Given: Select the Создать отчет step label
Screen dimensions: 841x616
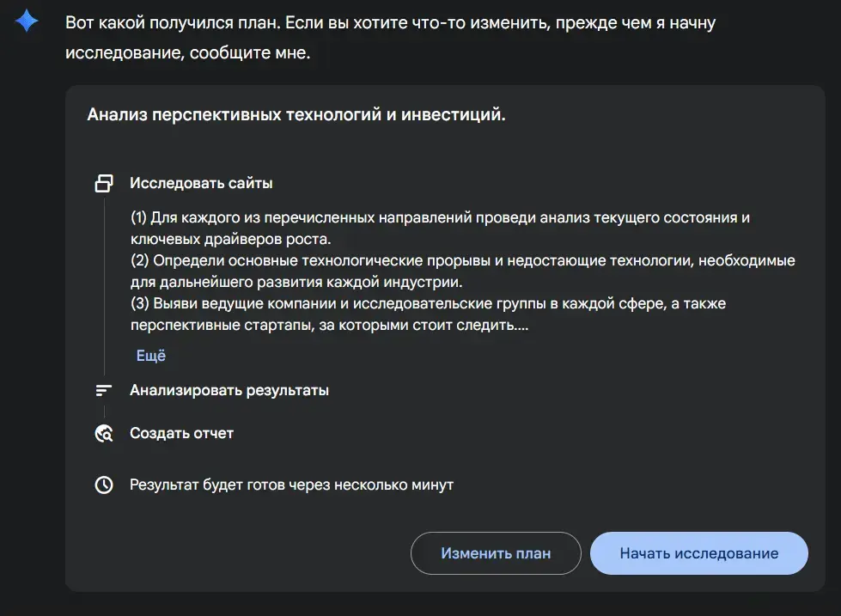Looking at the screenshot, I should tap(181, 434).
